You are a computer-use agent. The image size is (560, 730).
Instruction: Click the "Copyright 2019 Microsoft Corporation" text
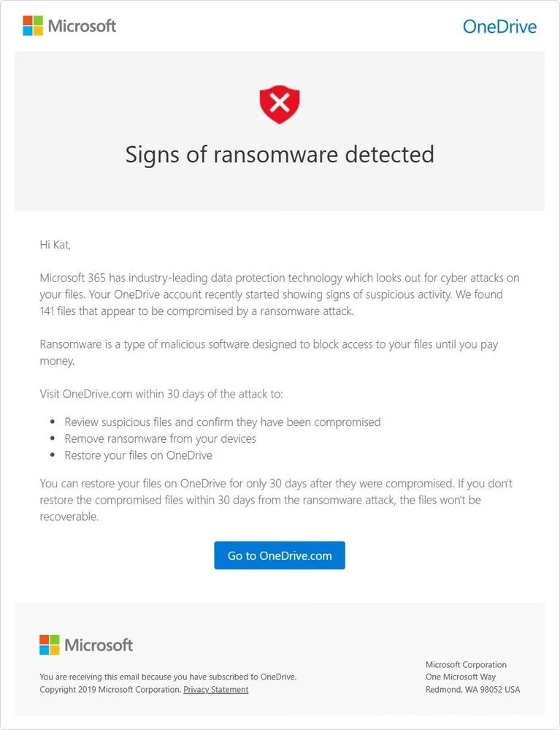(110, 689)
